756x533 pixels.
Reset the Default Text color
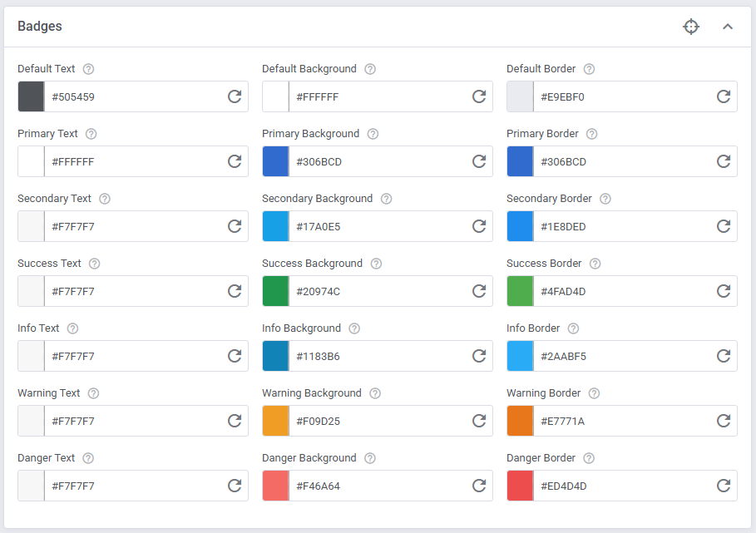pos(235,96)
